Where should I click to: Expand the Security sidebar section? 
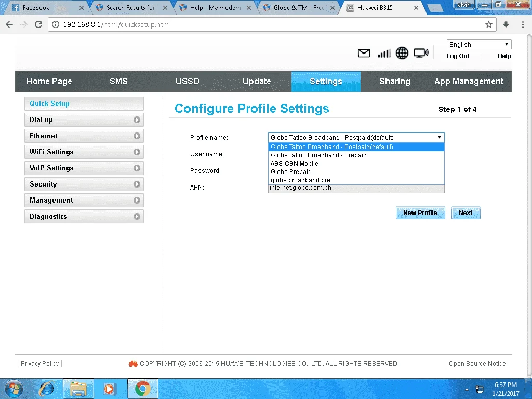[84, 184]
